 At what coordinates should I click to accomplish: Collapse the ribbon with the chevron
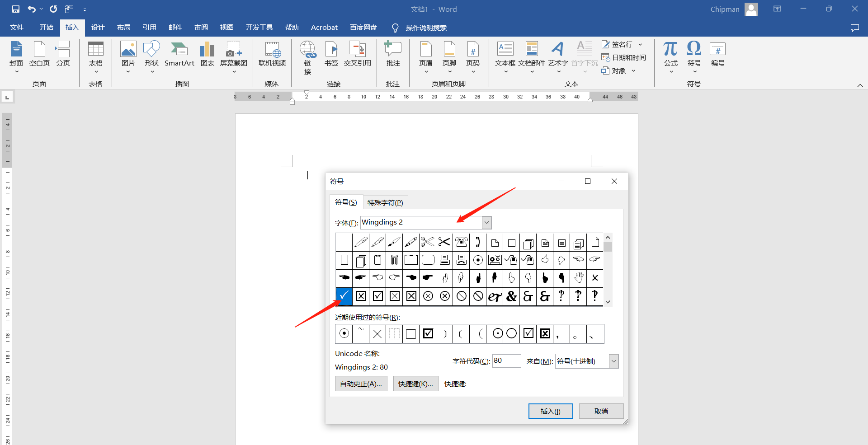tap(860, 85)
